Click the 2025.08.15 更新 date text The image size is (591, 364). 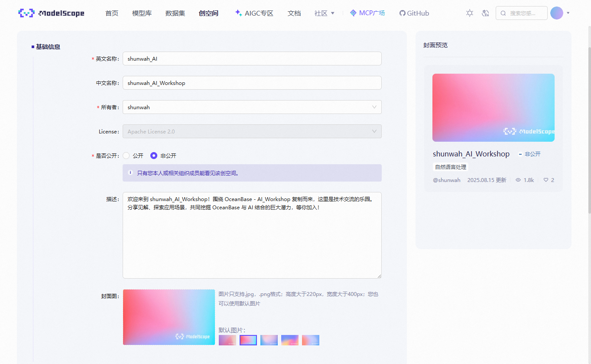point(487,180)
